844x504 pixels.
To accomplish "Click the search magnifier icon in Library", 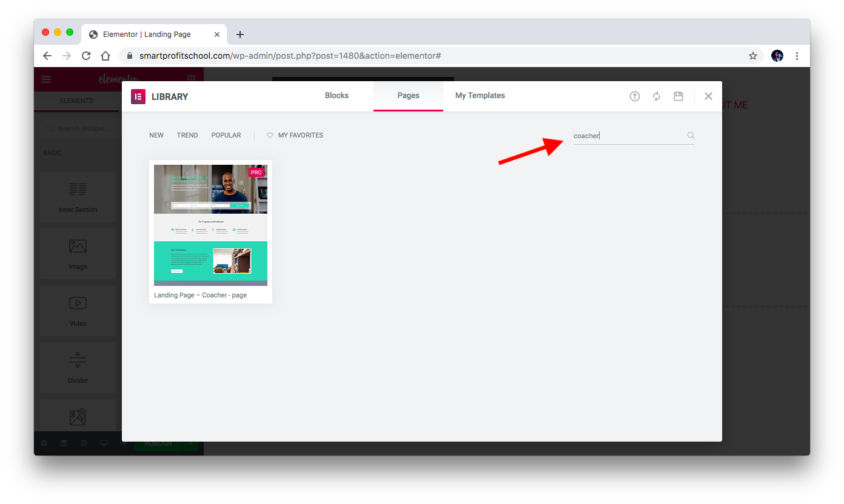I will (x=691, y=136).
